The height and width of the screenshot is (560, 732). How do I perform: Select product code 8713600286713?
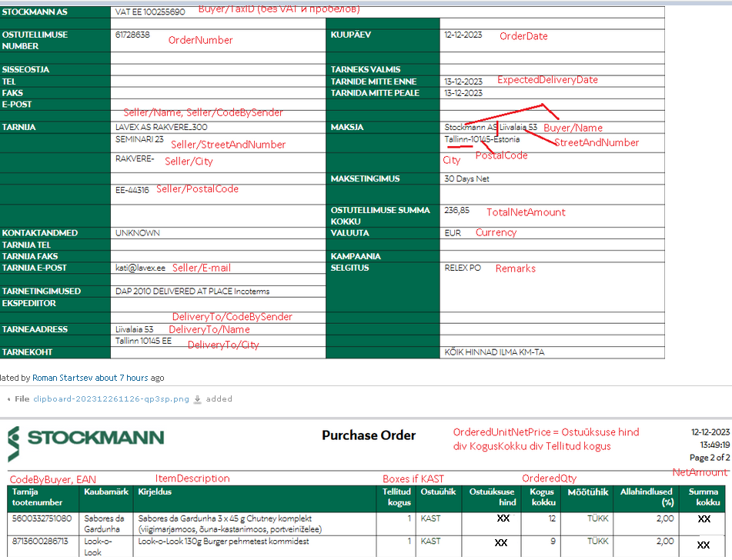click(40, 542)
